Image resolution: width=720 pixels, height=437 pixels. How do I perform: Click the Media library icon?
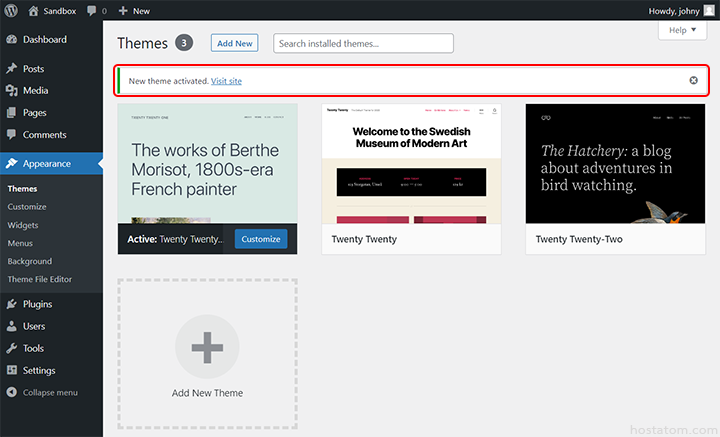click(x=11, y=91)
